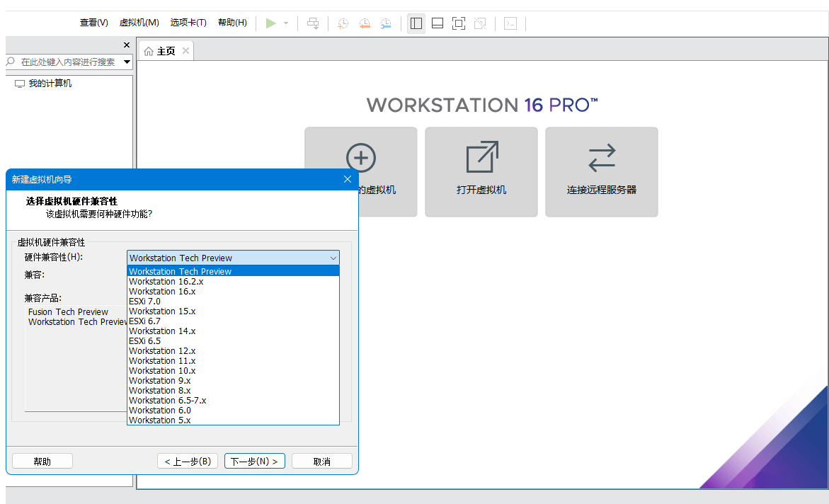Click the create new virtual machine tile
This screenshot has width=829, height=504.
(360, 172)
